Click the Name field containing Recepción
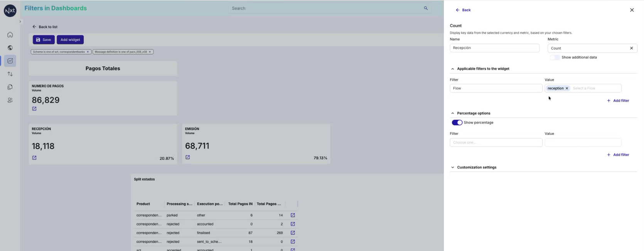The image size is (644, 251). (x=494, y=48)
